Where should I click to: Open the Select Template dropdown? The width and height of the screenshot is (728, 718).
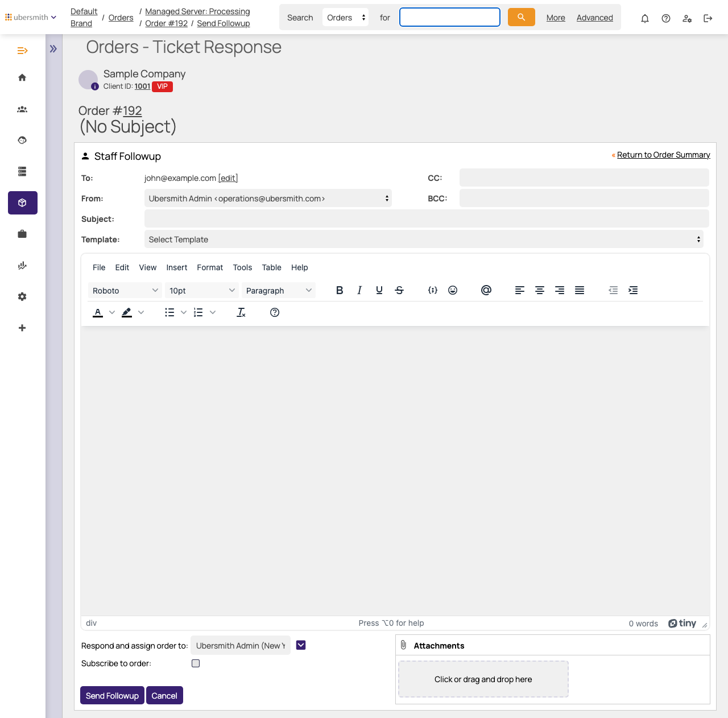pyautogui.click(x=424, y=240)
